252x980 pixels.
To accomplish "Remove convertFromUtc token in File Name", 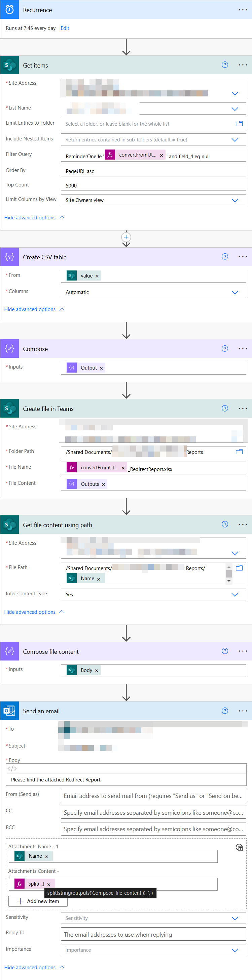I will point(123,468).
